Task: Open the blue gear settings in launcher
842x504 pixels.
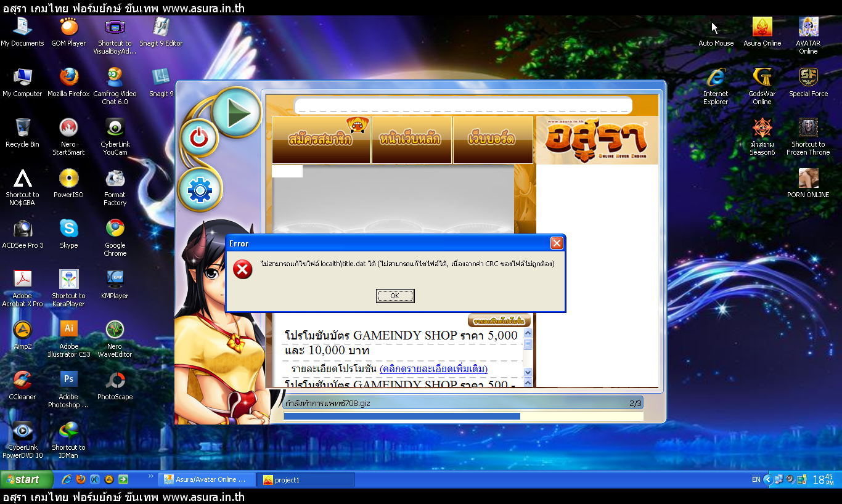Action: [x=199, y=190]
